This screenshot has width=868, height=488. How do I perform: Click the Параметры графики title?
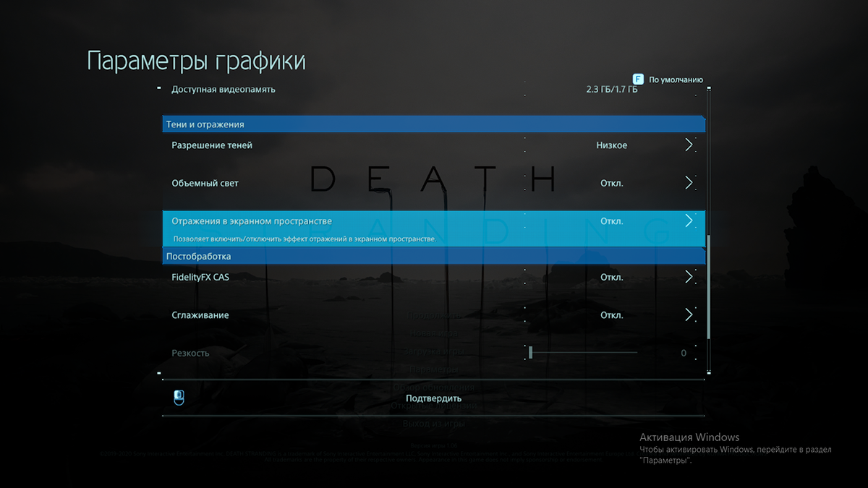196,61
